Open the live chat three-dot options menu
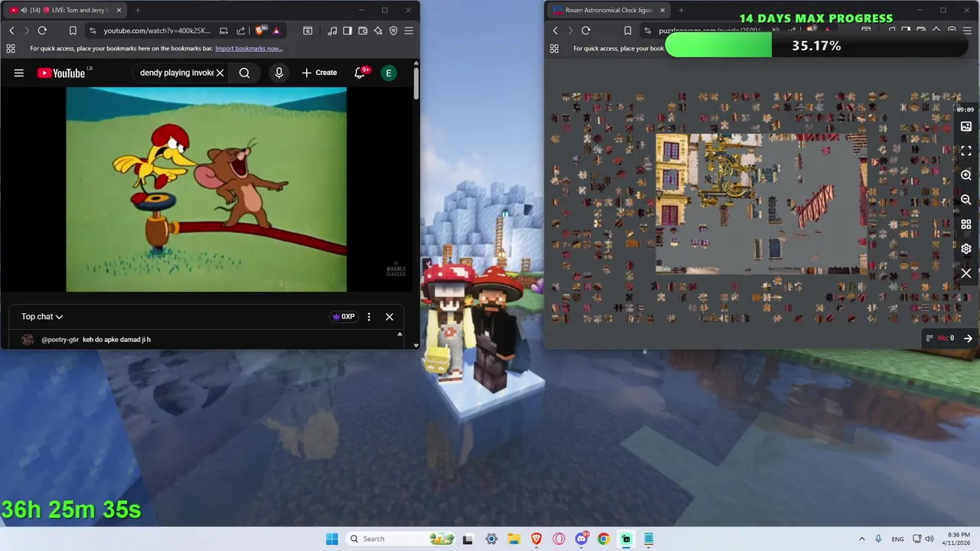 [369, 317]
